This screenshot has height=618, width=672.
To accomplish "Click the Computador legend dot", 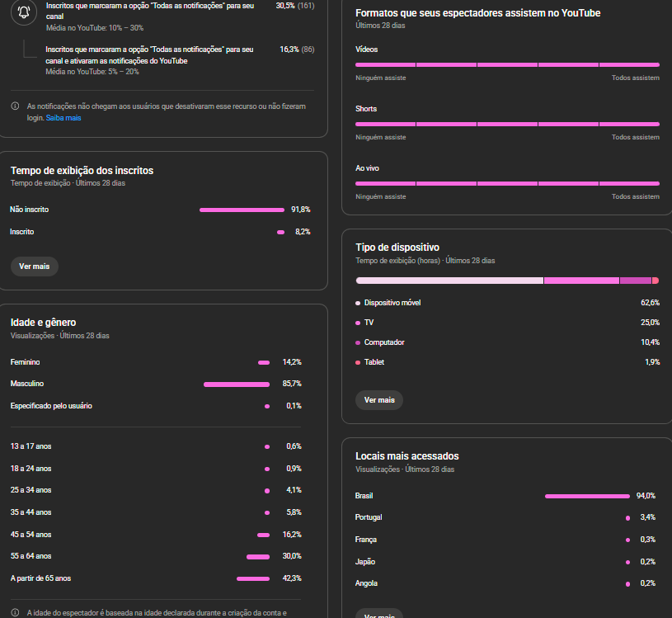I will pos(358,342).
